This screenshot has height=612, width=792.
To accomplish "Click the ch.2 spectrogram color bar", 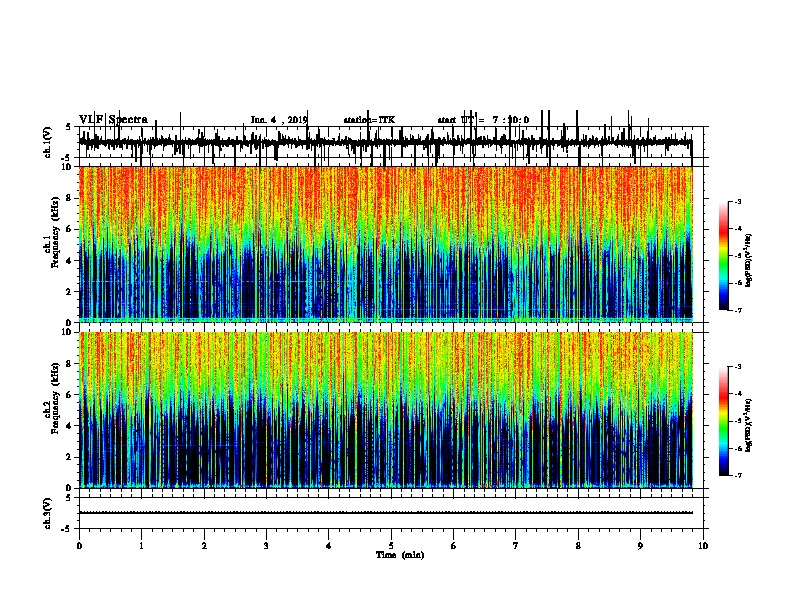I will [724, 421].
